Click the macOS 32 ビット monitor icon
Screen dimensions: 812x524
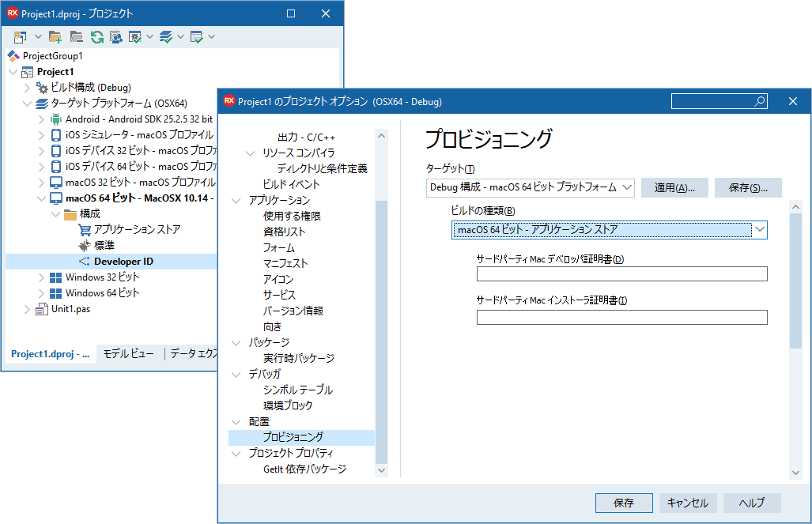[x=56, y=183]
